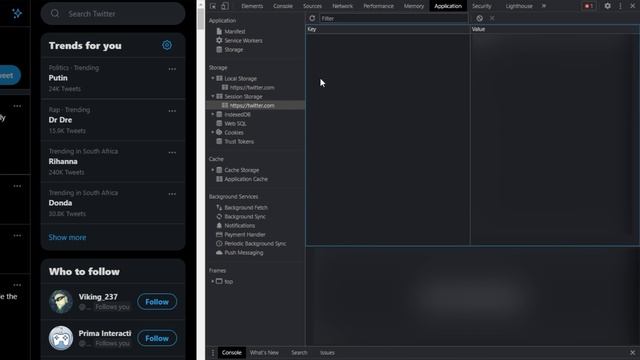Open What's New drawer tab
640x360 pixels.
264,353
